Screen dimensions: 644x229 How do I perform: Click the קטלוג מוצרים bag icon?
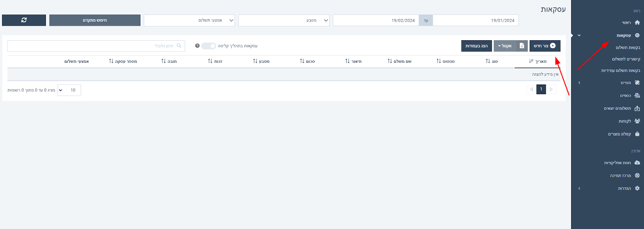coord(637,134)
